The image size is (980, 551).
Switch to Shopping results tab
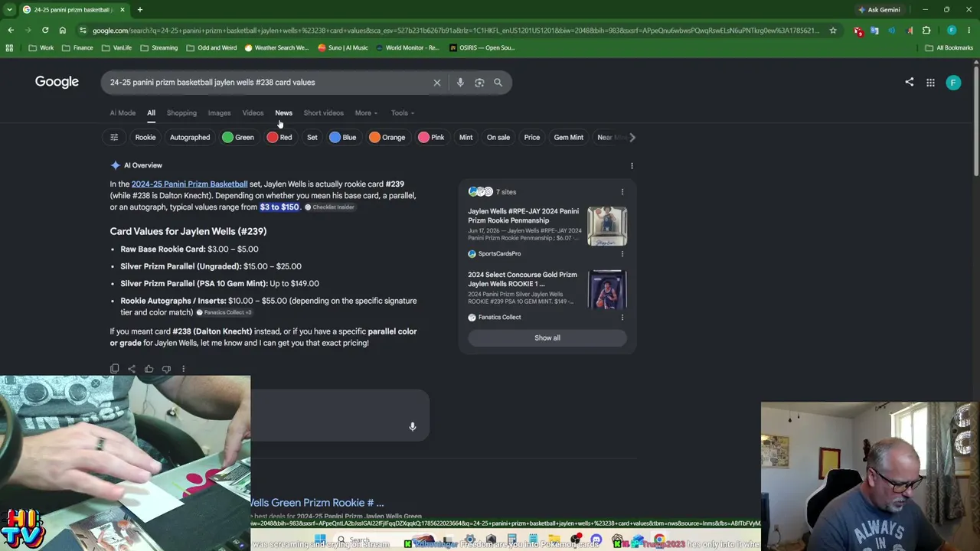pos(181,113)
